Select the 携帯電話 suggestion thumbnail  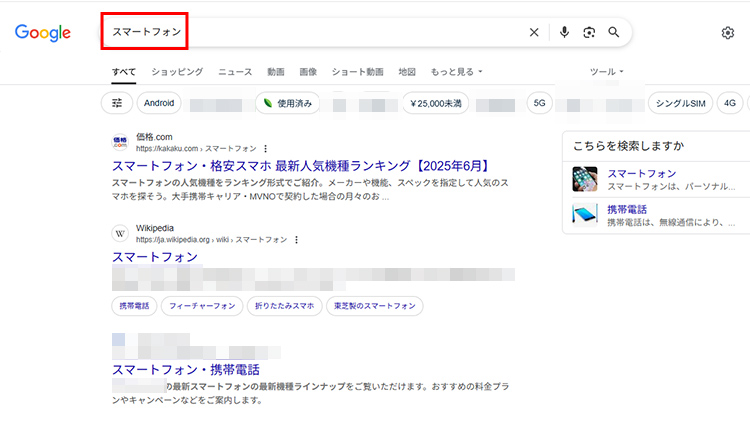click(x=585, y=215)
